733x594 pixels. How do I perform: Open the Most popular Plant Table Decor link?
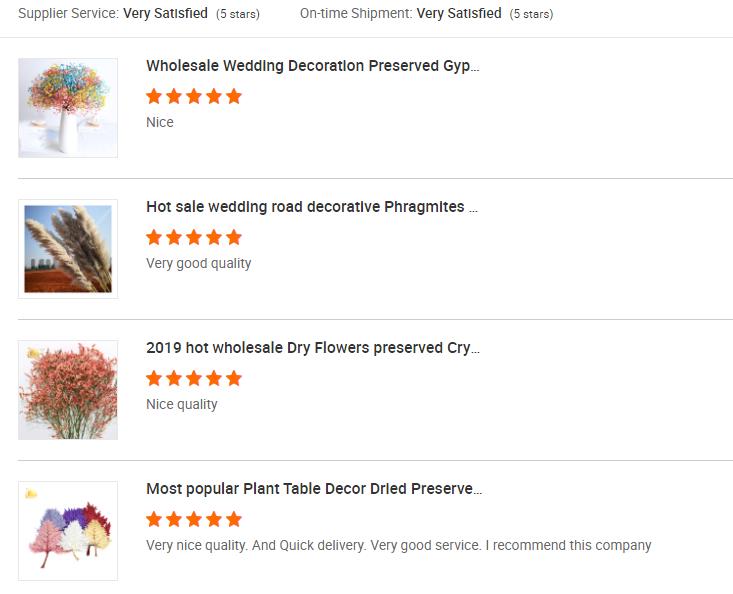pyautogui.click(x=313, y=489)
